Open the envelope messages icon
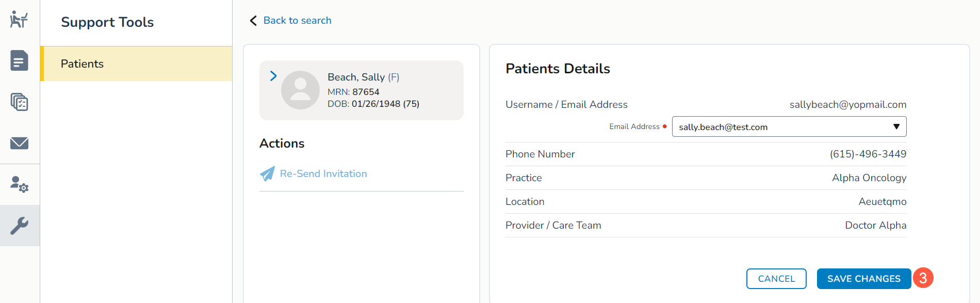980x303 pixels. click(19, 143)
